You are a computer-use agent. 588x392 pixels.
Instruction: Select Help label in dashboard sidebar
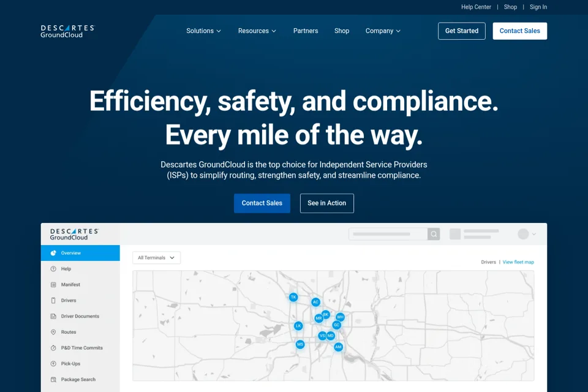(66, 269)
